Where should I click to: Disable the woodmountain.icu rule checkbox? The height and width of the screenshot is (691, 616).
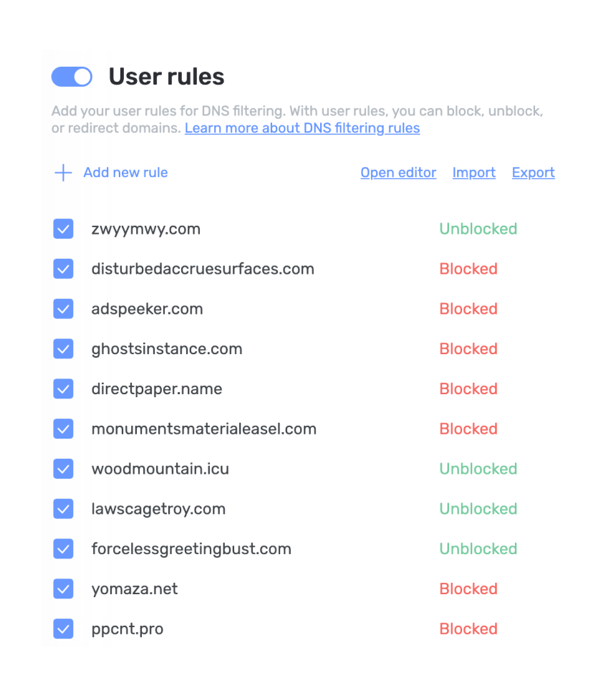[x=64, y=469]
